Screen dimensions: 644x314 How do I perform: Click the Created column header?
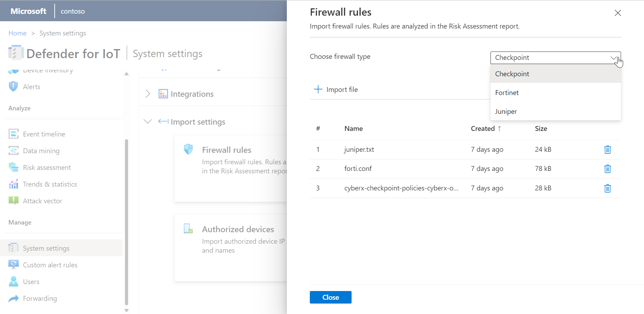coord(482,128)
